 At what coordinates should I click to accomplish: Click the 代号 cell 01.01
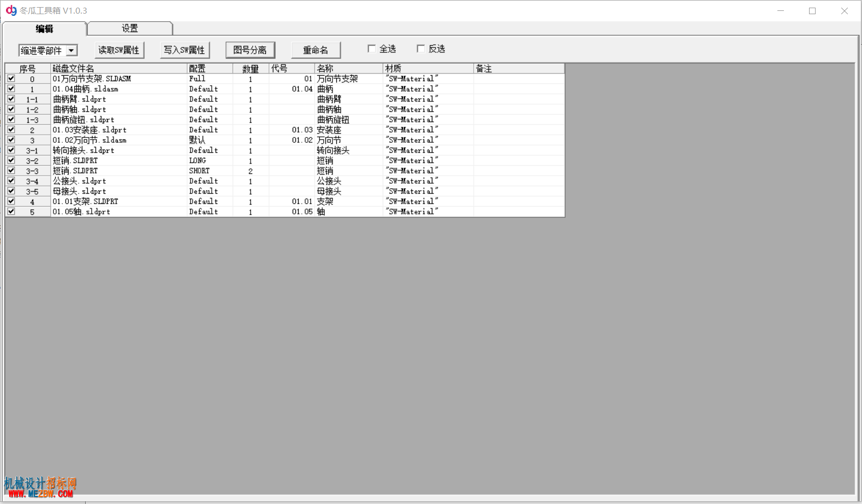click(292, 201)
